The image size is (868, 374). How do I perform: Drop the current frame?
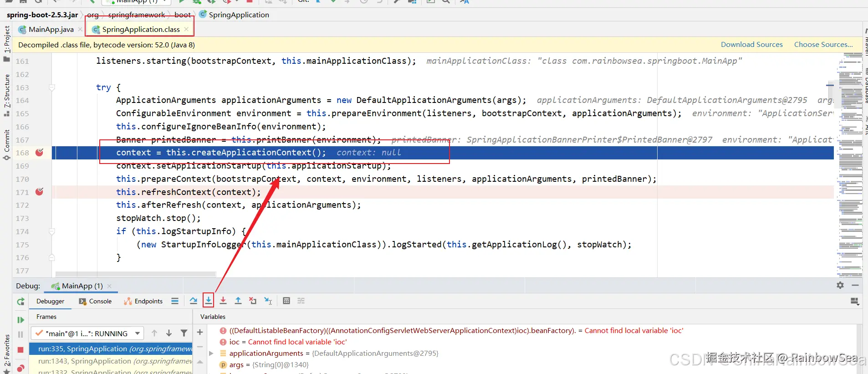coord(253,301)
